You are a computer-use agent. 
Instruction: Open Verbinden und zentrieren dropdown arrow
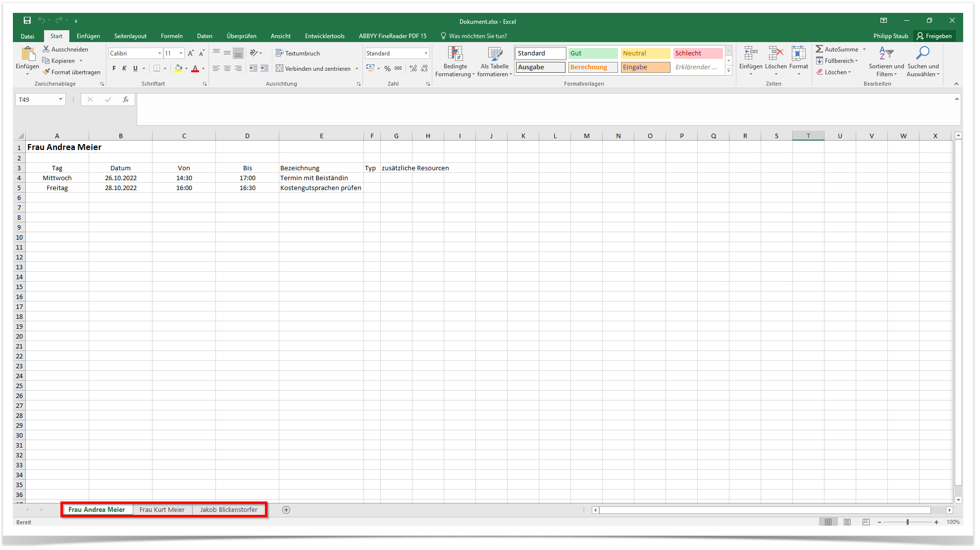[x=357, y=68]
